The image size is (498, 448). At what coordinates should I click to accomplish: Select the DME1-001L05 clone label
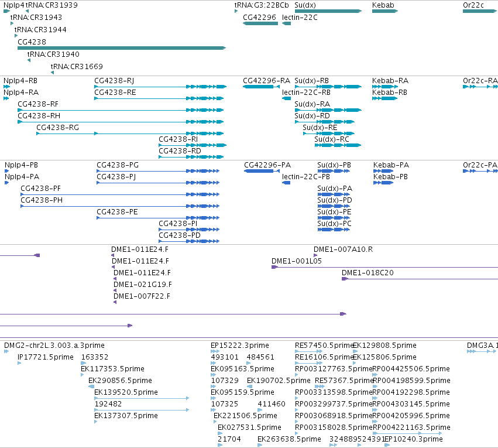click(297, 261)
